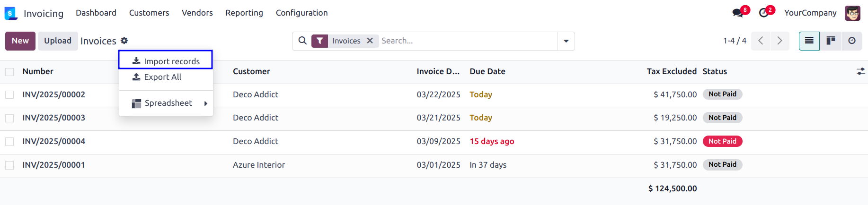Image resolution: width=868 pixels, height=205 pixels.
Task: Sort by the Due Date column header
Action: tap(487, 71)
